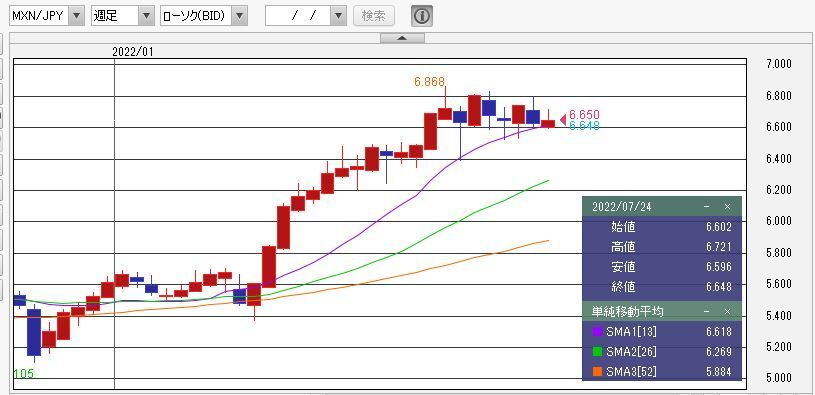Click the date input field
Viewport: 815px width, 395px height.
[x=298, y=16]
